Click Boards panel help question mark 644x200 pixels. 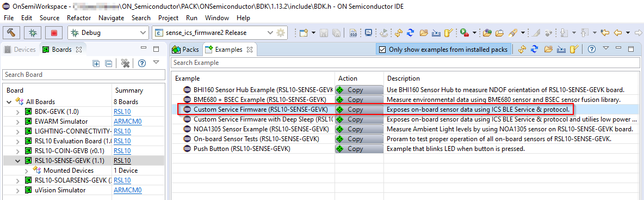[x=142, y=63]
